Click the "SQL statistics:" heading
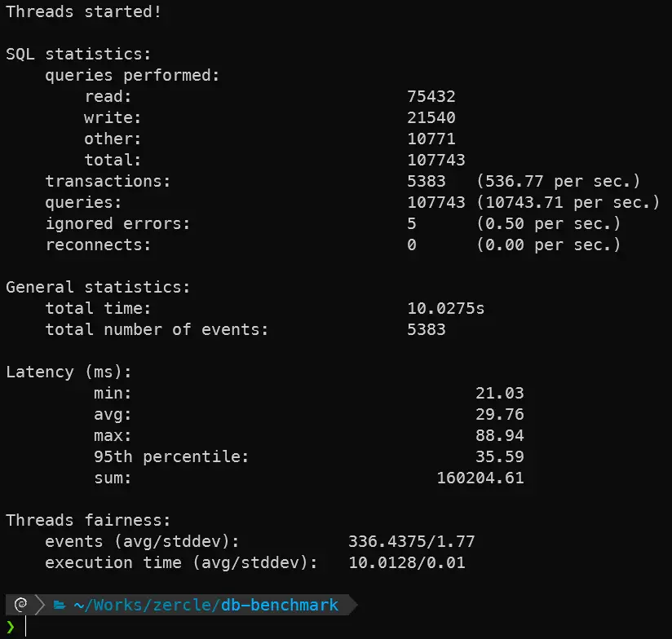The height and width of the screenshot is (639, 672). [x=78, y=55]
